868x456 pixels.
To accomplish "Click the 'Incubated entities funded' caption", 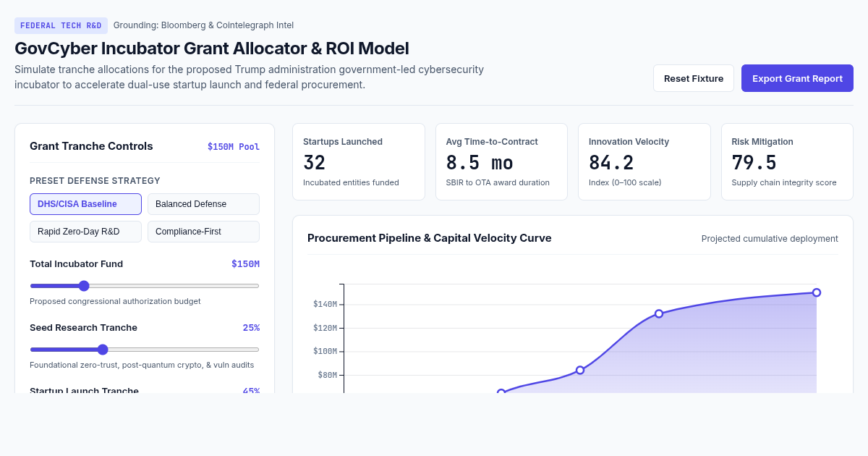I will (x=351, y=182).
